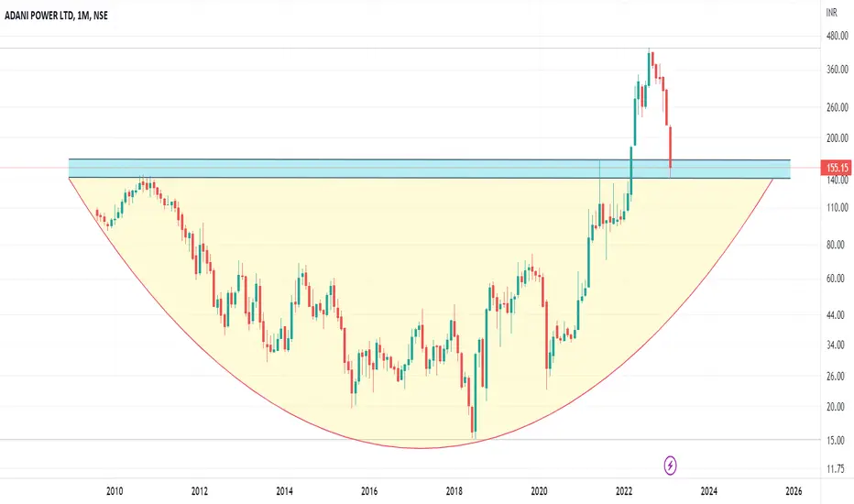Click the 2026 time axis label
Image resolution: width=854 pixels, height=504 pixels.
pyautogui.click(x=794, y=491)
